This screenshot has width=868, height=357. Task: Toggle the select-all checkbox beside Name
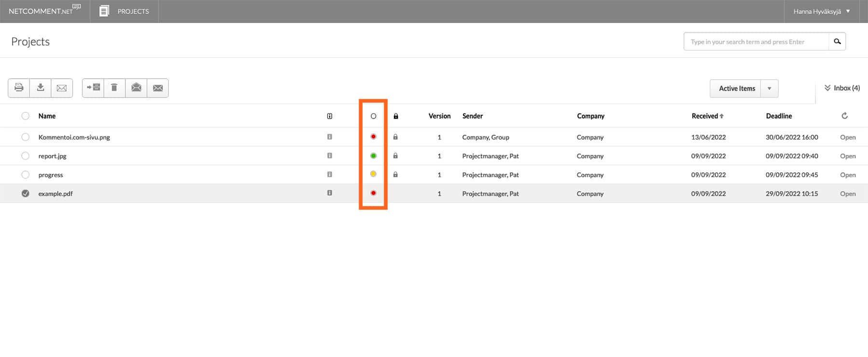click(26, 116)
